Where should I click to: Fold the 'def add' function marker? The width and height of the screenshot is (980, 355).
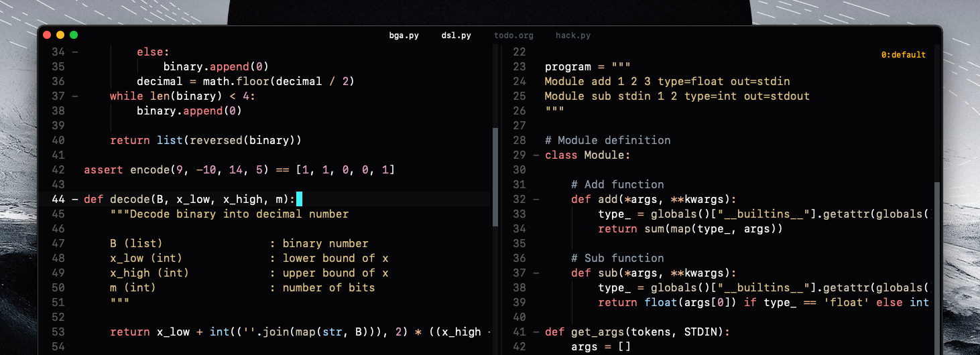[536, 200]
